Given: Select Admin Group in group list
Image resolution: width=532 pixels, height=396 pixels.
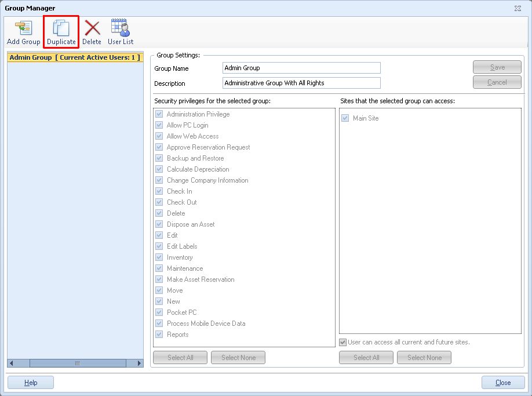Looking at the screenshot, I should coord(75,58).
